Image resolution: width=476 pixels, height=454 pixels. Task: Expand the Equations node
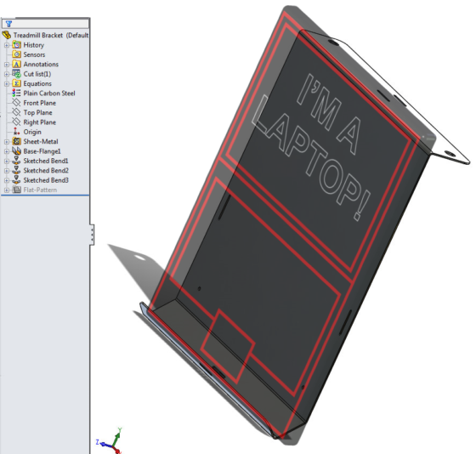[x=7, y=84]
